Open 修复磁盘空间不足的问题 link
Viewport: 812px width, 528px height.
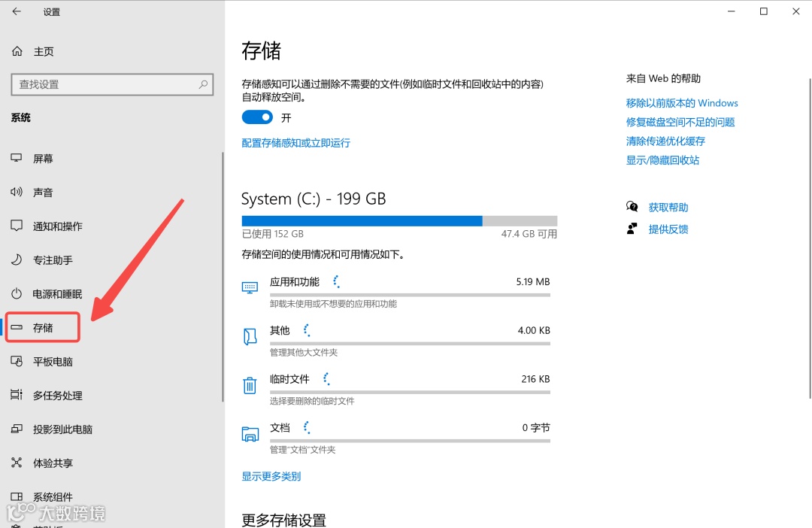click(680, 122)
